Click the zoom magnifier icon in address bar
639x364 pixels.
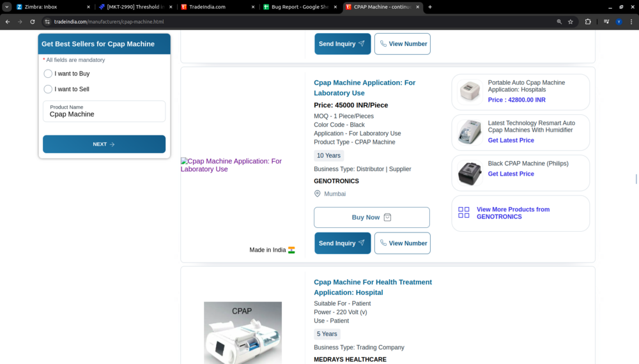click(x=559, y=22)
